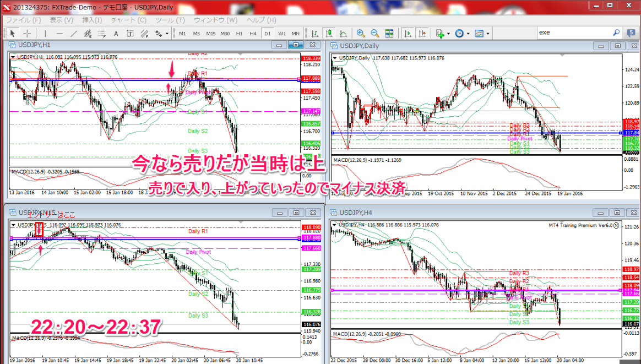
Task: Click the zoom in magnifier icon
Action: point(361,33)
